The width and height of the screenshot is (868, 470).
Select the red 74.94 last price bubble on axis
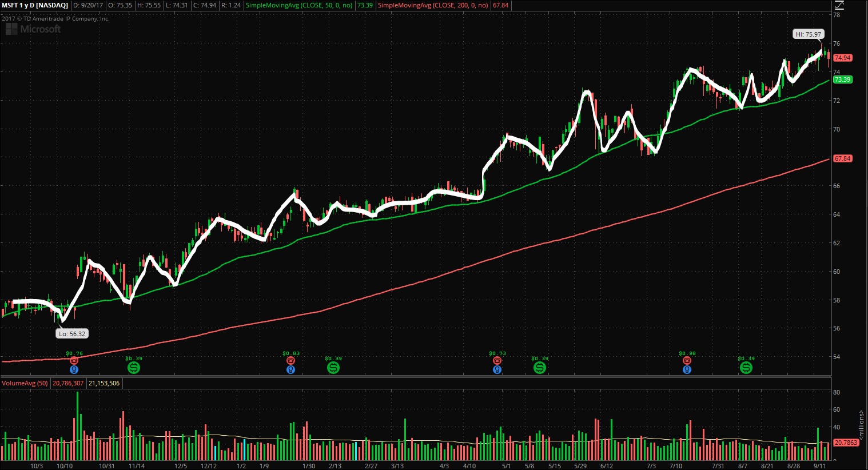click(842, 58)
